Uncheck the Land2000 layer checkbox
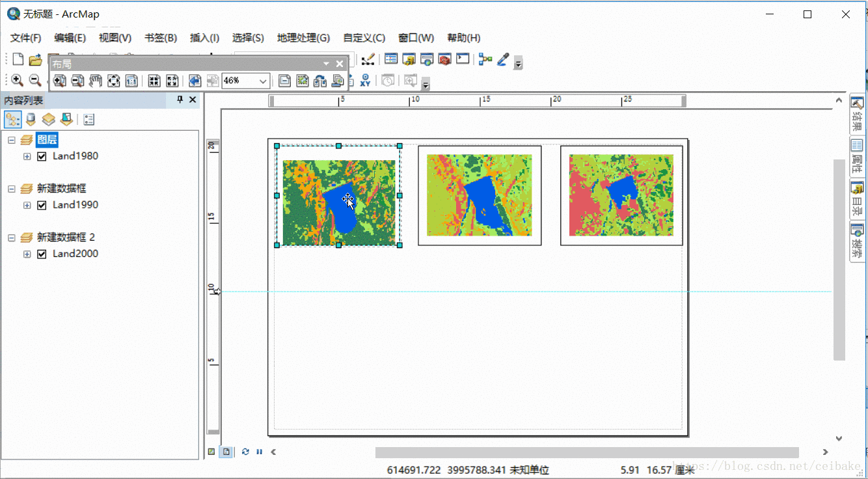The image size is (868, 479). coord(42,254)
